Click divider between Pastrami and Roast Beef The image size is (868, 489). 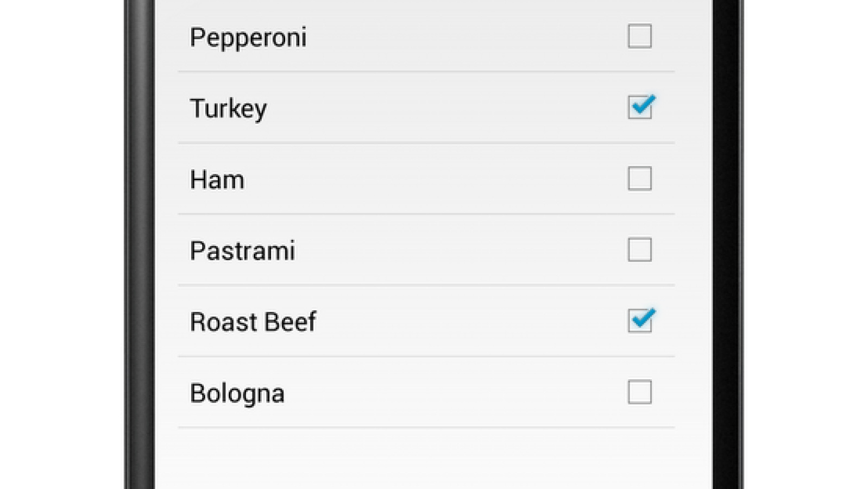click(x=426, y=285)
